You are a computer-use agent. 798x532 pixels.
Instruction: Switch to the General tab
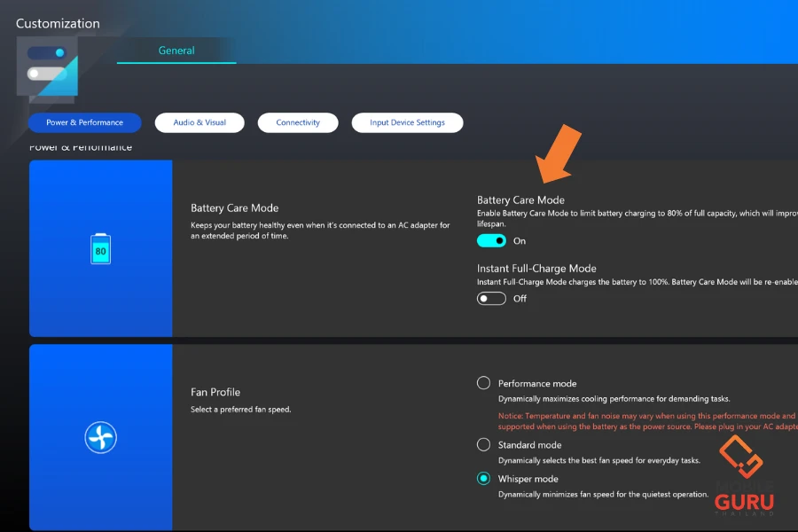click(176, 51)
